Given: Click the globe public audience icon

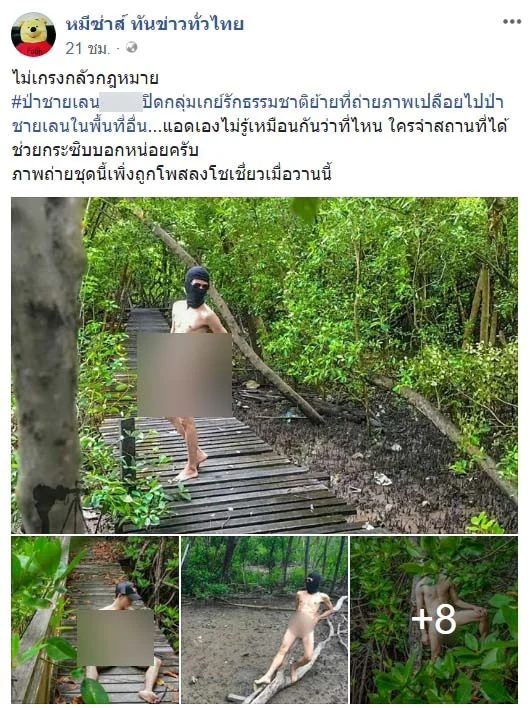Looking at the screenshot, I should (131, 47).
